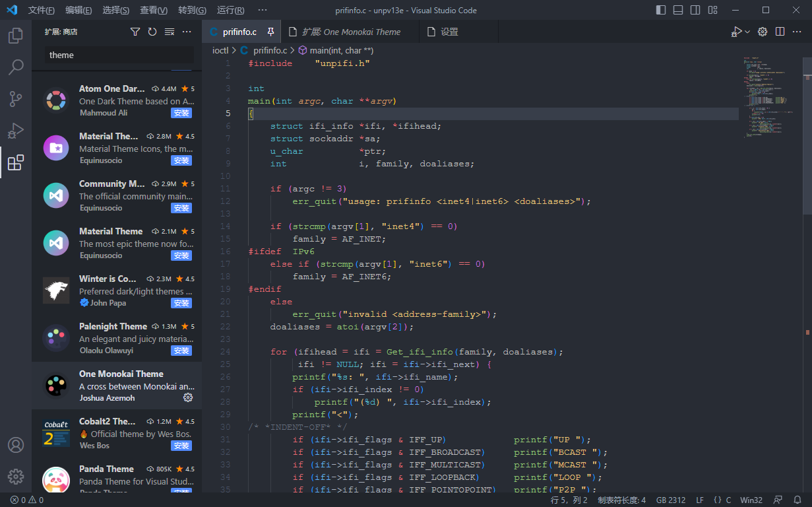Click the Winter is Coming extension entry title
This screenshot has width=812, height=507.
[108, 279]
